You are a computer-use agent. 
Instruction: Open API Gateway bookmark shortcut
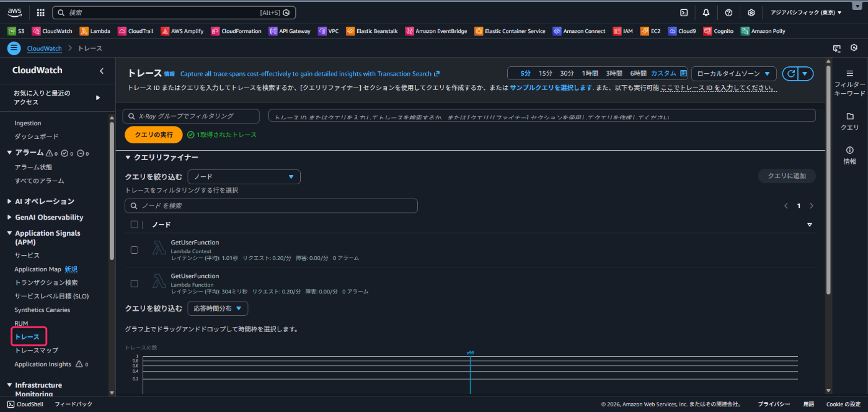[x=290, y=31]
